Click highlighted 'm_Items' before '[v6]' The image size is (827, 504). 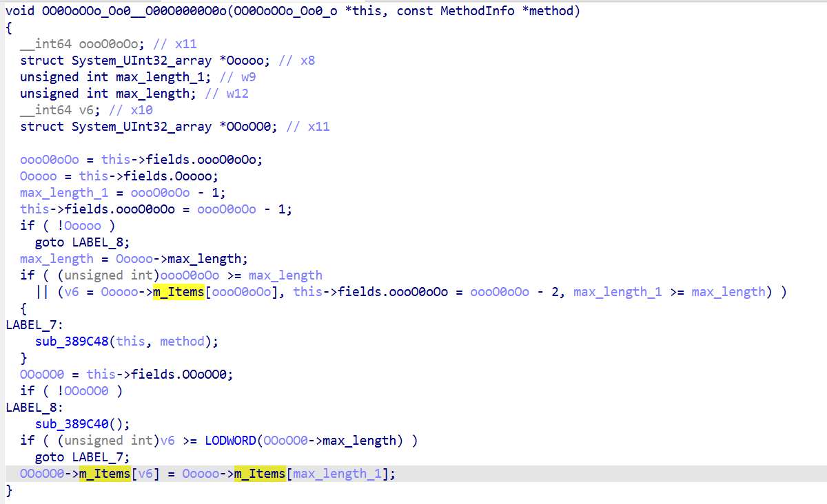tap(105, 474)
